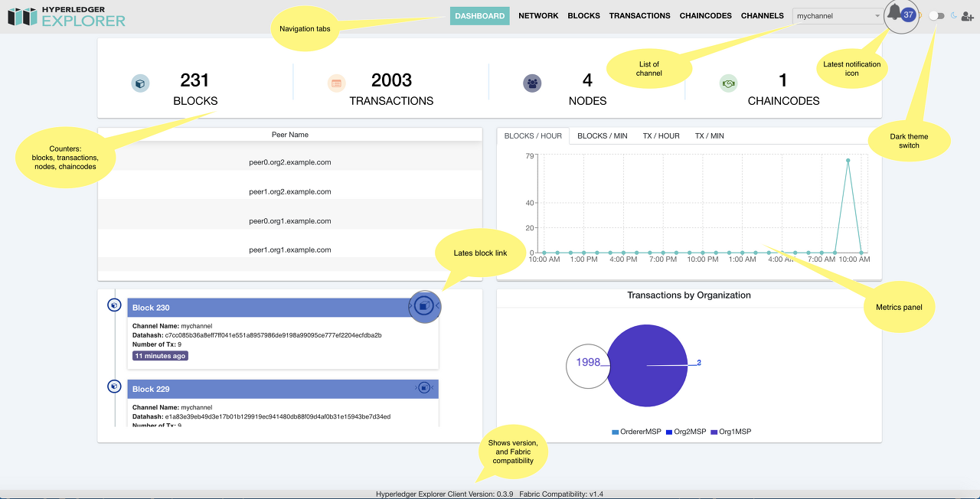
Task: Click the Block 230 header
Action: click(x=283, y=308)
